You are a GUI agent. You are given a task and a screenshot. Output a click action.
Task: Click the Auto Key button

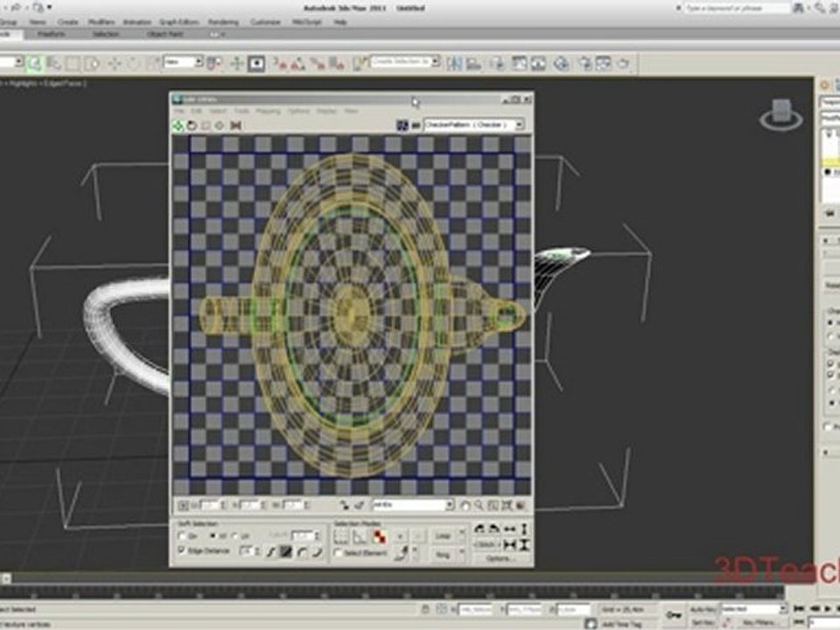[x=703, y=610]
